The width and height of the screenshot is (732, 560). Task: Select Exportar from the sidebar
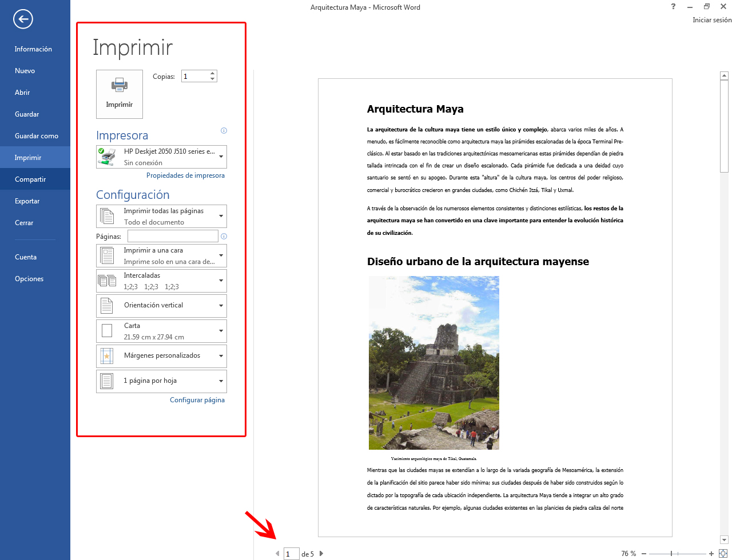click(27, 201)
